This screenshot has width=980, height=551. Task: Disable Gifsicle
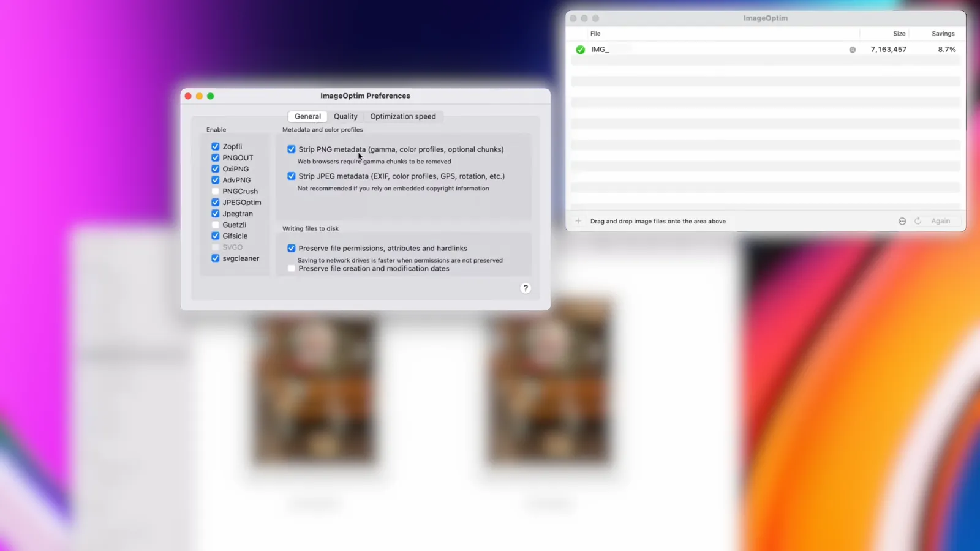click(215, 236)
